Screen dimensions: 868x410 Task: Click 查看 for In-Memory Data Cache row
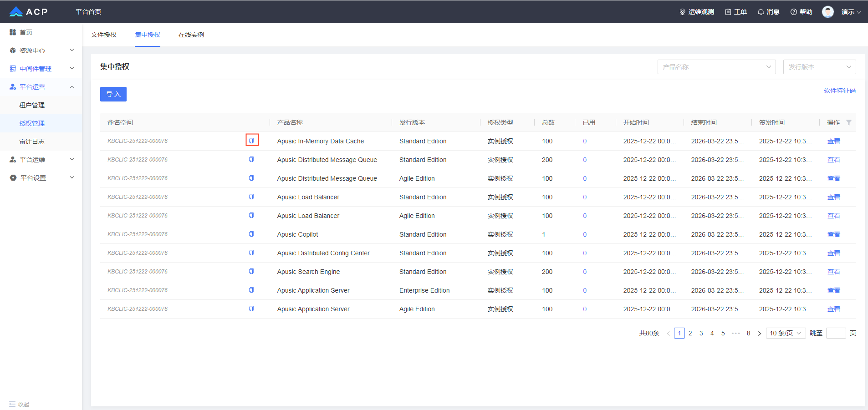834,141
